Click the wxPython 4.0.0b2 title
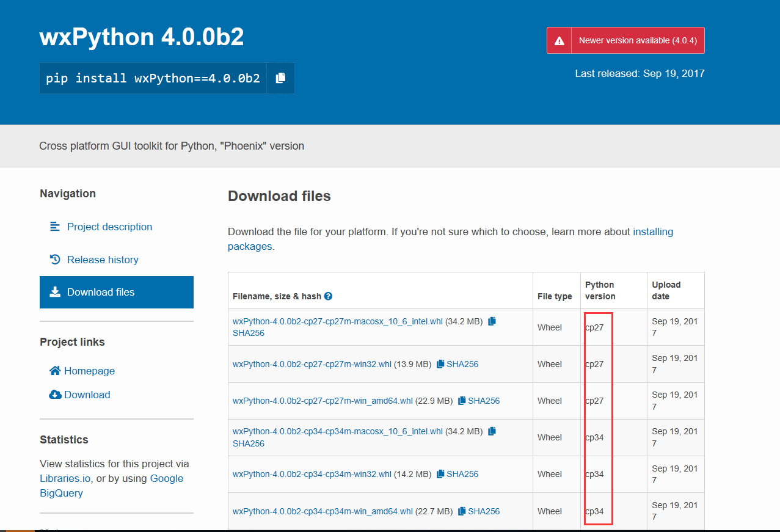780x532 pixels. pos(142,37)
